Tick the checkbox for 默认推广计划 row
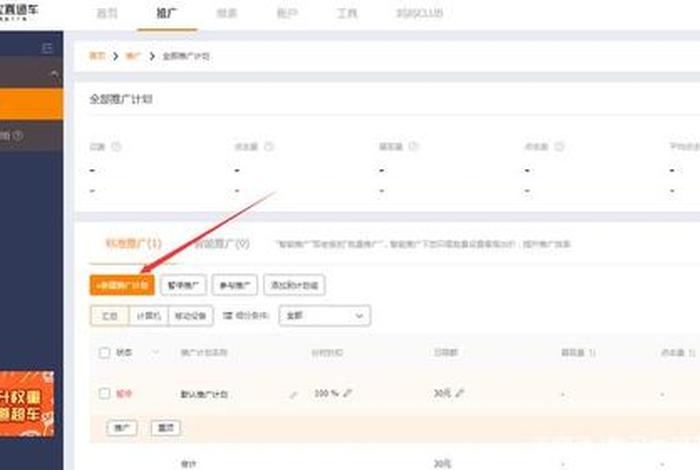This screenshot has height=470, width=700. pos(104,393)
